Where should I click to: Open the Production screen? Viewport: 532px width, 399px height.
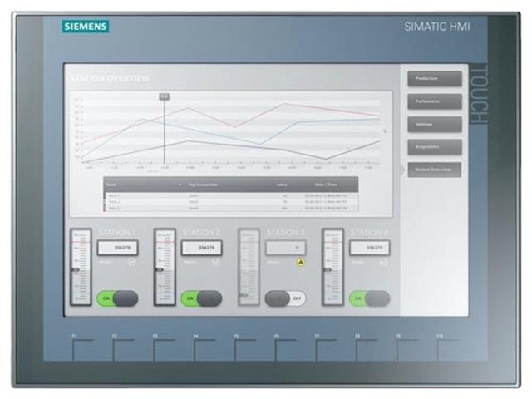click(x=433, y=79)
